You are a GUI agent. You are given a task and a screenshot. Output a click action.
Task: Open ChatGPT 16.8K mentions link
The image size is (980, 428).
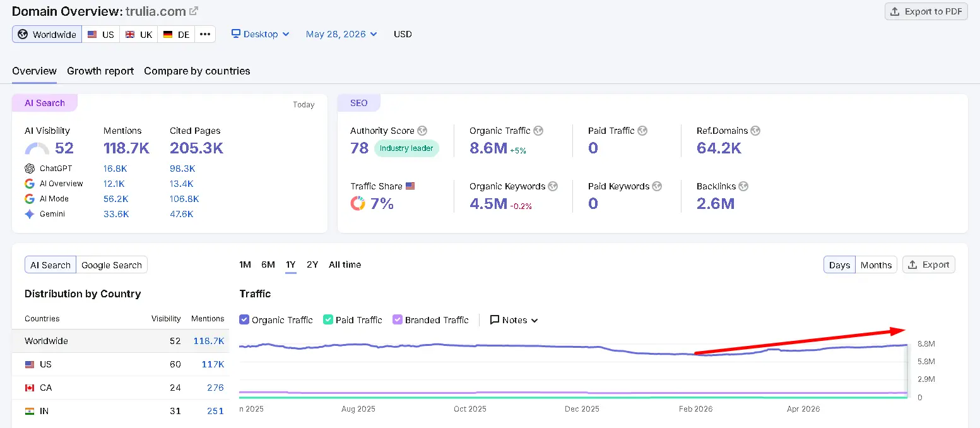pyautogui.click(x=115, y=169)
